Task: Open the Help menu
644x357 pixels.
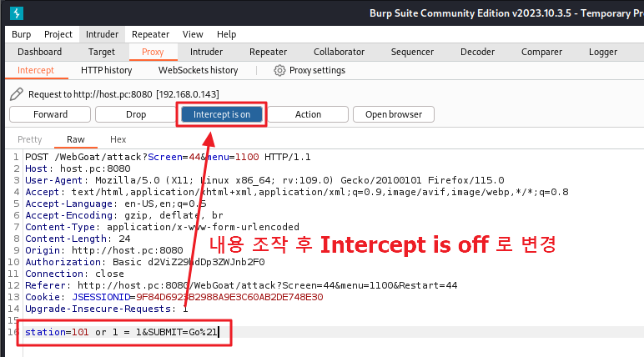Action: 226,34
